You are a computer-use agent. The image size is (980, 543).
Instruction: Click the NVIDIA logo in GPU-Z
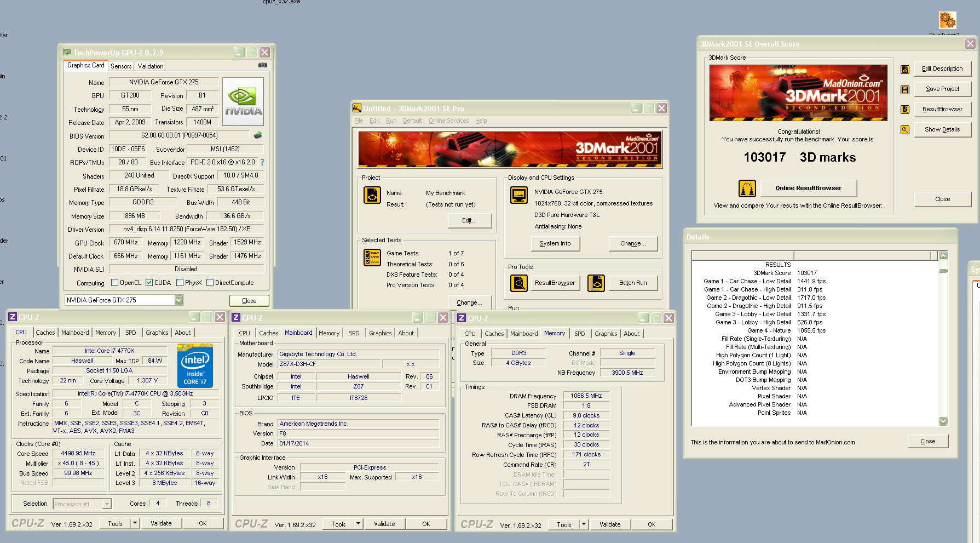(244, 102)
